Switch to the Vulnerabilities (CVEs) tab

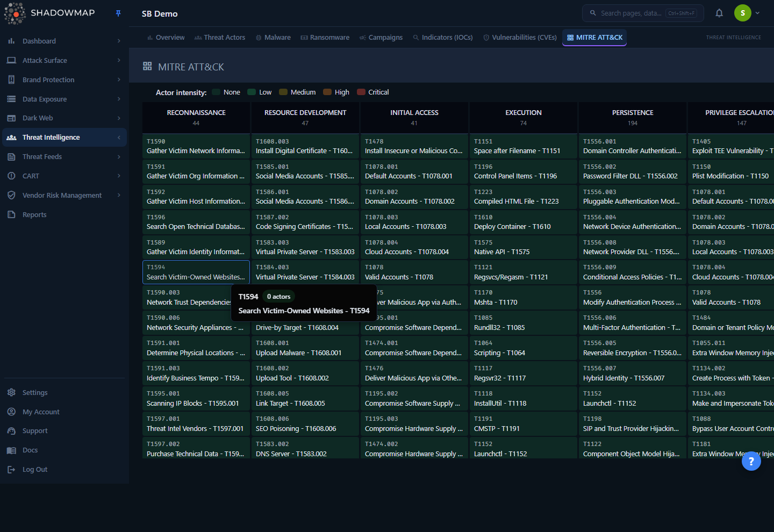pos(520,38)
